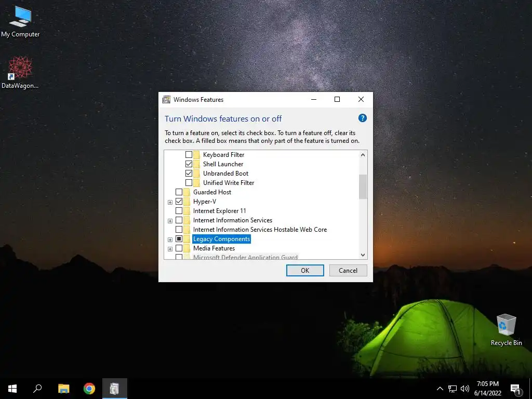This screenshot has width=532, height=399.
Task: Select the Keyboard Filter label
Action: point(223,155)
